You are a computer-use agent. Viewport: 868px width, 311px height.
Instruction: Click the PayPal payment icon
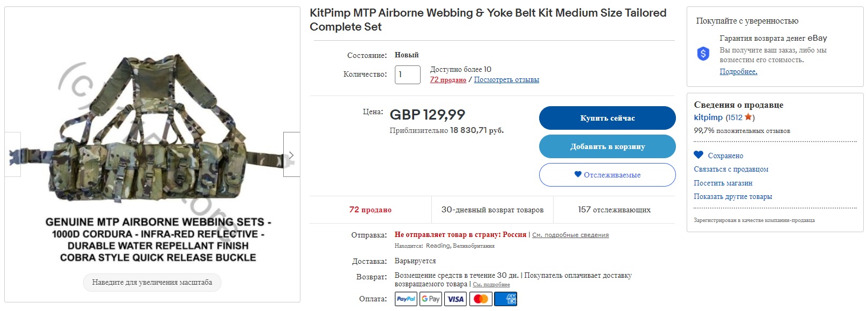coord(406,299)
